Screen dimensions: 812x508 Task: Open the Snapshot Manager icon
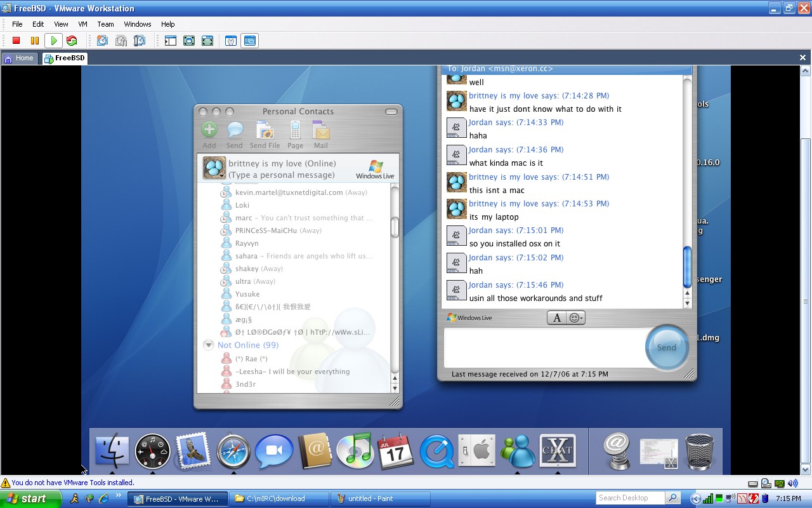coord(140,41)
